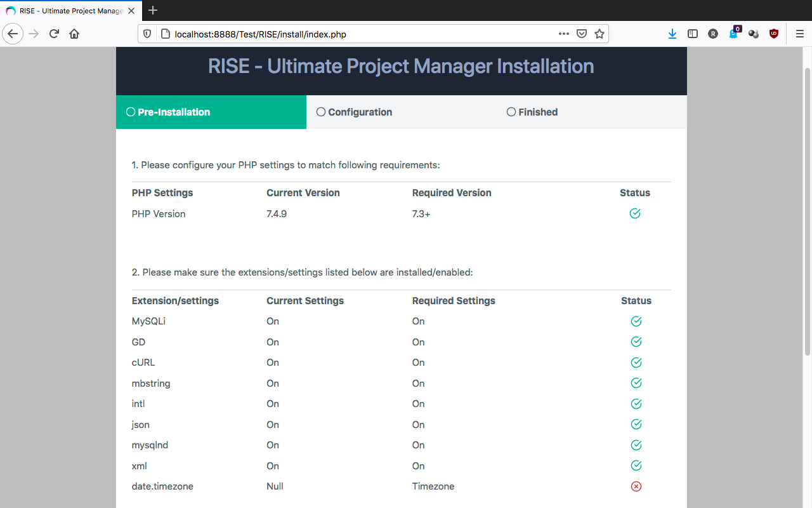This screenshot has height=508, width=812.
Task: Click the mbstring extension label
Action: (151, 384)
